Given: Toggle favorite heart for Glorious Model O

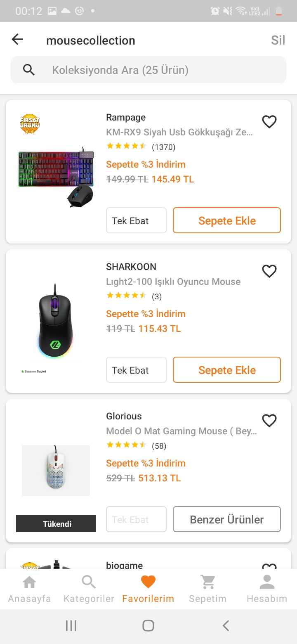Looking at the screenshot, I should (x=269, y=421).
